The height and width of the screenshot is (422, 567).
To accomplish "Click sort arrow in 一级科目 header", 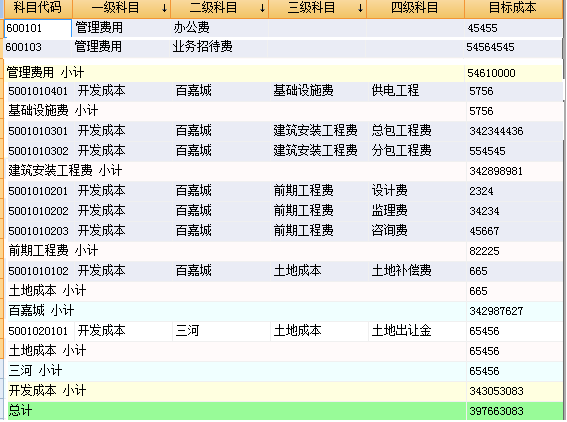I will (x=165, y=8).
